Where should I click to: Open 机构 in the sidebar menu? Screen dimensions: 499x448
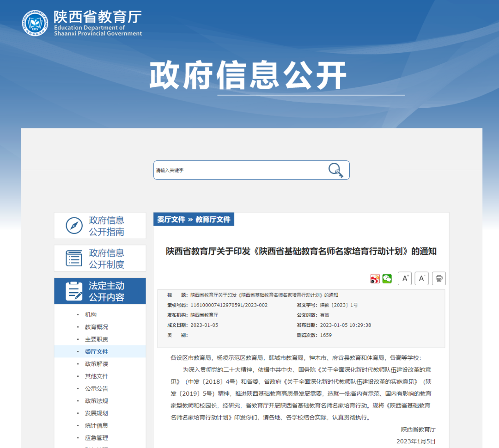[x=91, y=315]
